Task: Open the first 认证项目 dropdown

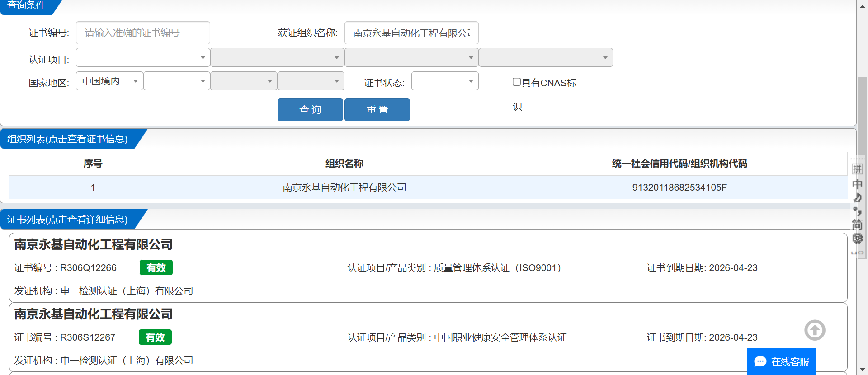Action: click(x=143, y=57)
